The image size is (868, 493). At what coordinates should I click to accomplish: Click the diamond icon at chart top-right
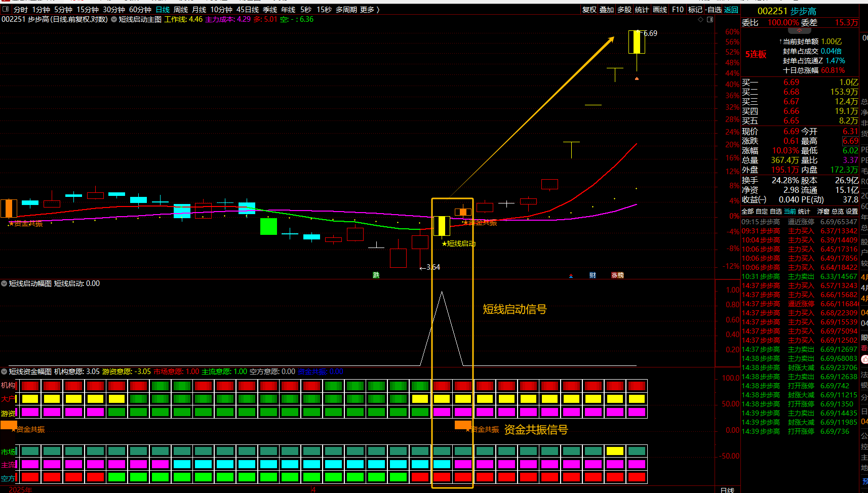click(701, 20)
